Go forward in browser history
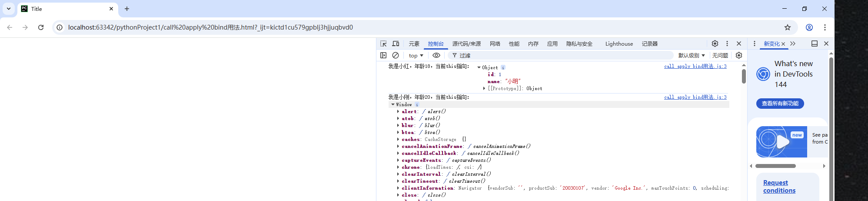This screenshot has height=201, width=868. click(25, 27)
